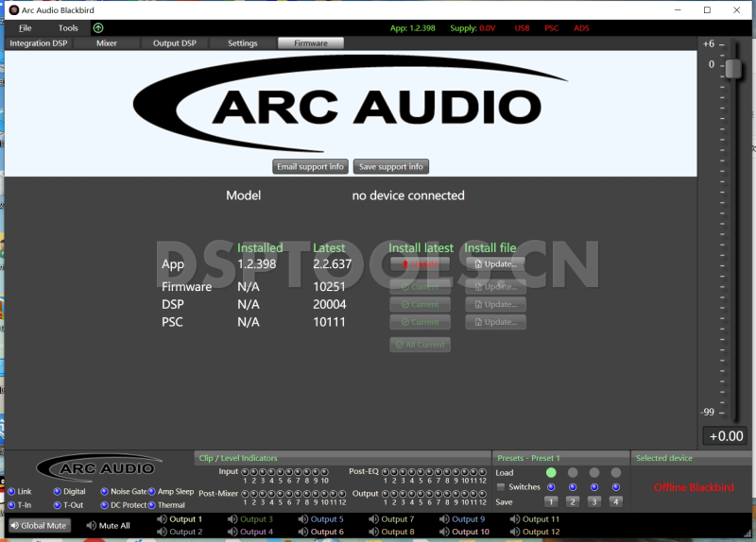
Task: Mute Output 1 speaker icon
Action: pyautogui.click(x=162, y=519)
